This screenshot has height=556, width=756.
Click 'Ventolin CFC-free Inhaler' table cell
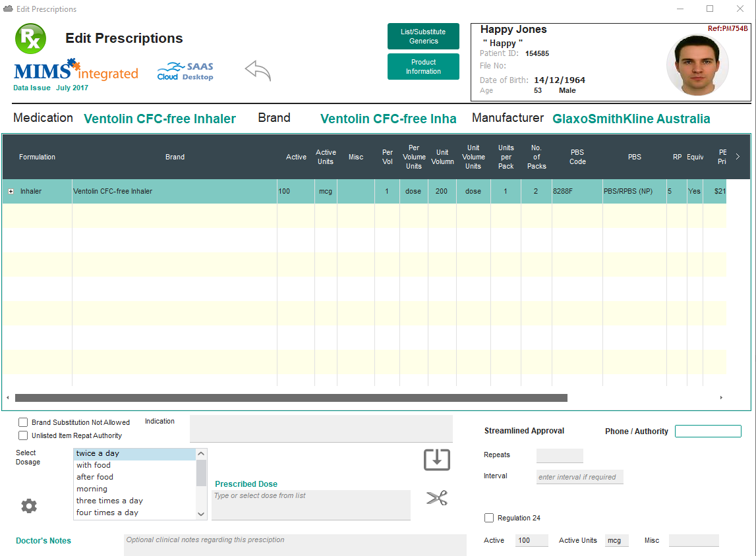pos(175,191)
